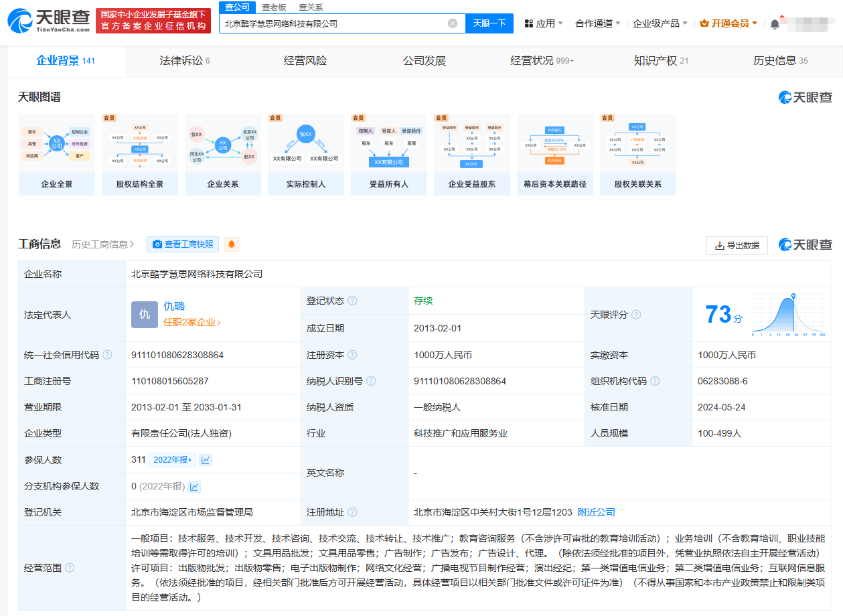Open trend chart icon next to 2022年报

click(206, 460)
